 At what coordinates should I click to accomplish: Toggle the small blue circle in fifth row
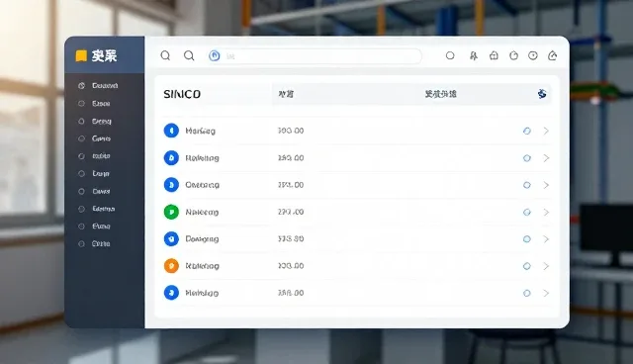point(527,239)
